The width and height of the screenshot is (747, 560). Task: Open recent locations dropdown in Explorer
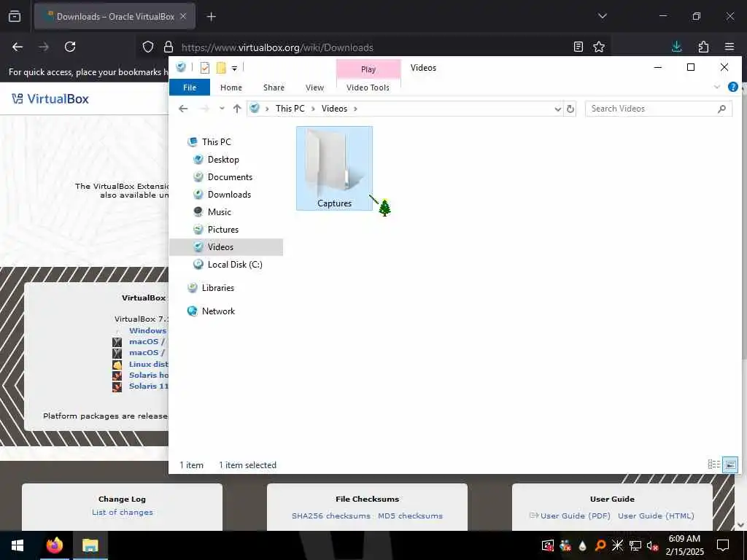[x=222, y=109]
